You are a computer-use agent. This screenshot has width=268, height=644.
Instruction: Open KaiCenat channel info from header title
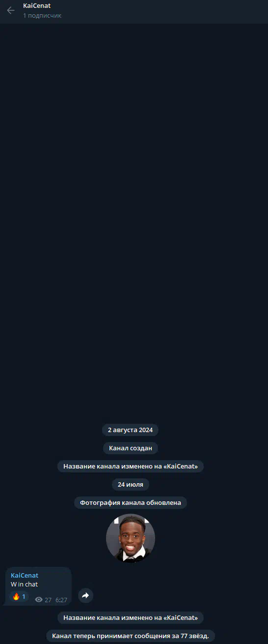click(x=37, y=6)
